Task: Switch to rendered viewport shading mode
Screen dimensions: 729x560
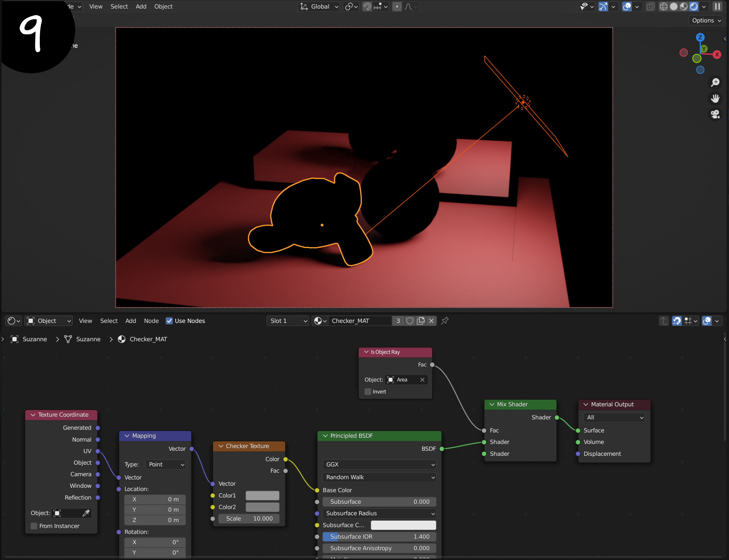Action: (x=694, y=7)
